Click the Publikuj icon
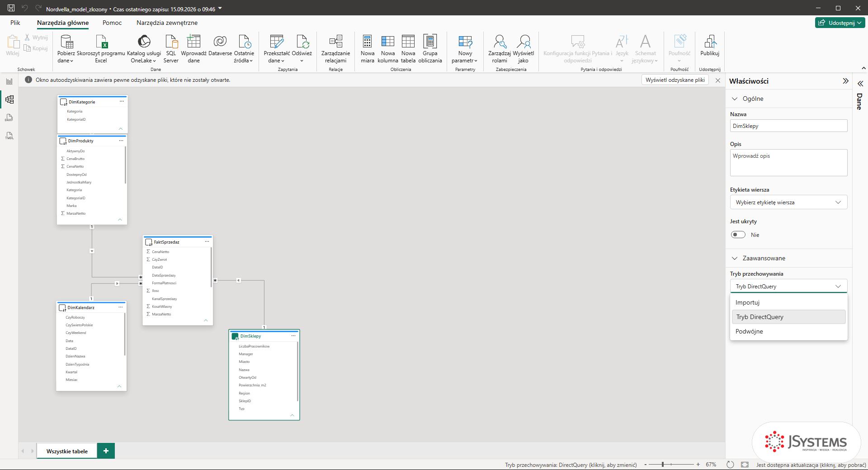The height and width of the screenshot is (470, 868). (x=710, y=42)
